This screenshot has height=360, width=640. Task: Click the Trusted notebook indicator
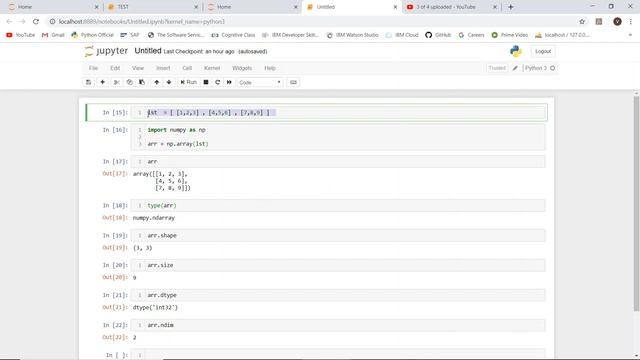[497, 68]
